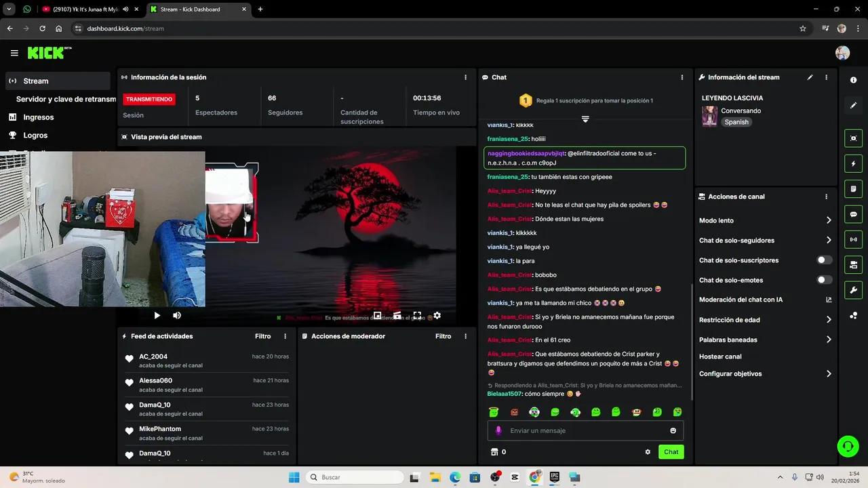The width and height of the screenshot is (868, 488).
Task: Toggle stream preview widget in right sidebar
Action: tap(853, 138)
